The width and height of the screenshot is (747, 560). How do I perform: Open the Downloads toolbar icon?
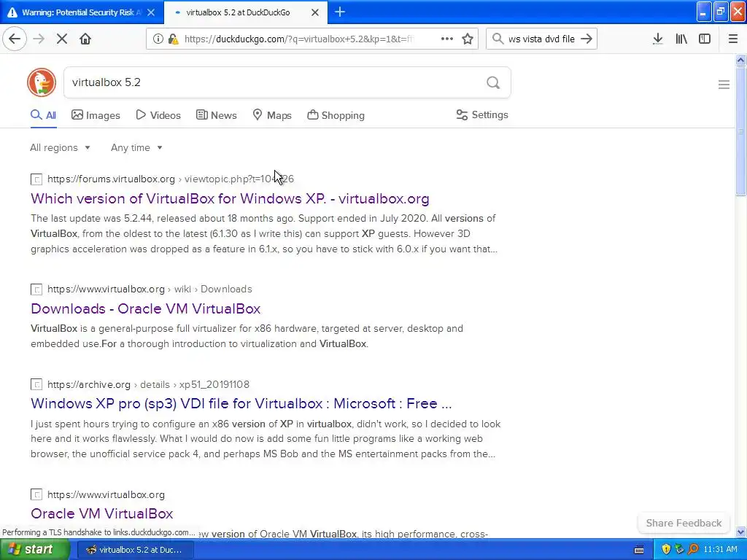pos(657,39)
